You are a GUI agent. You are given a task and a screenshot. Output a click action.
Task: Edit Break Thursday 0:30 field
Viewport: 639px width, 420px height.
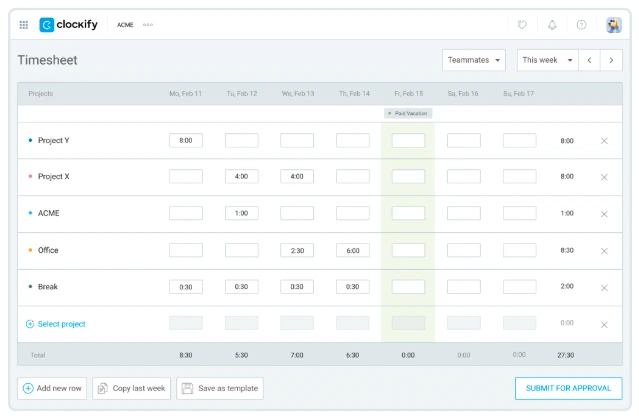tap(353, 287)
